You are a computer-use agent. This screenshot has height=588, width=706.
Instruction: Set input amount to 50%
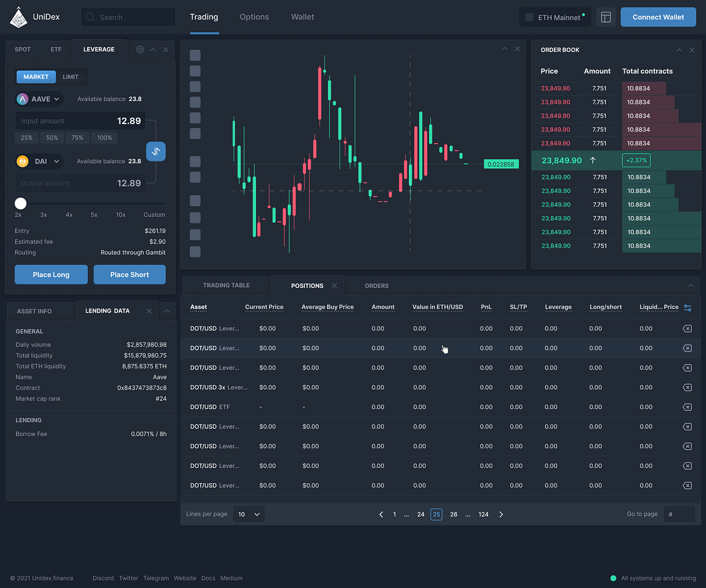coord(52,138)
